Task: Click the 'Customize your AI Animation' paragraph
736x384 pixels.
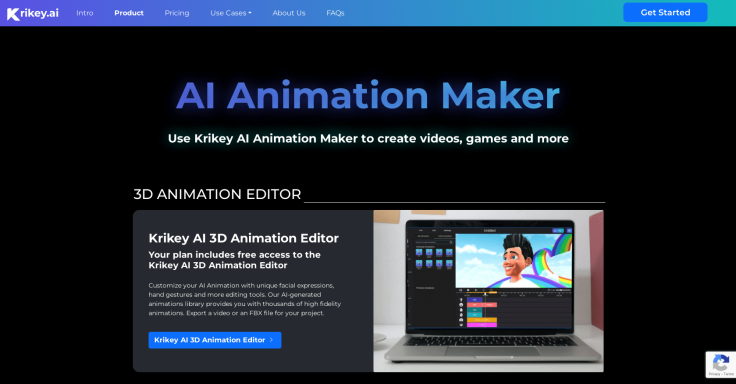Action: click(x=245, y=299)
